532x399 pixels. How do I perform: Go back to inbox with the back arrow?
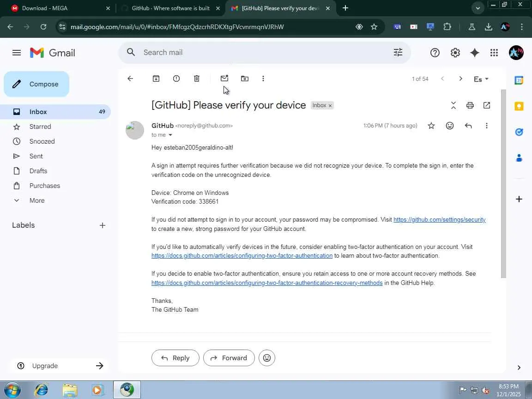tap(130, 79)
